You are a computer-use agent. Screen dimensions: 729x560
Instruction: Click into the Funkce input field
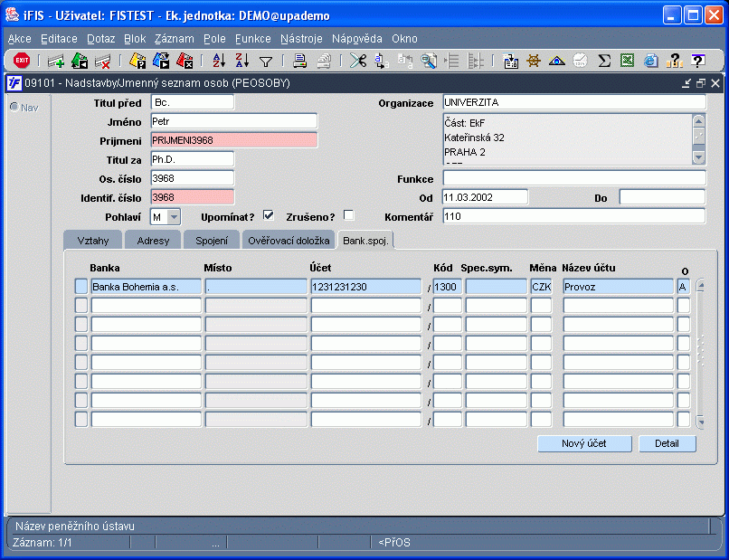[574, 178]
